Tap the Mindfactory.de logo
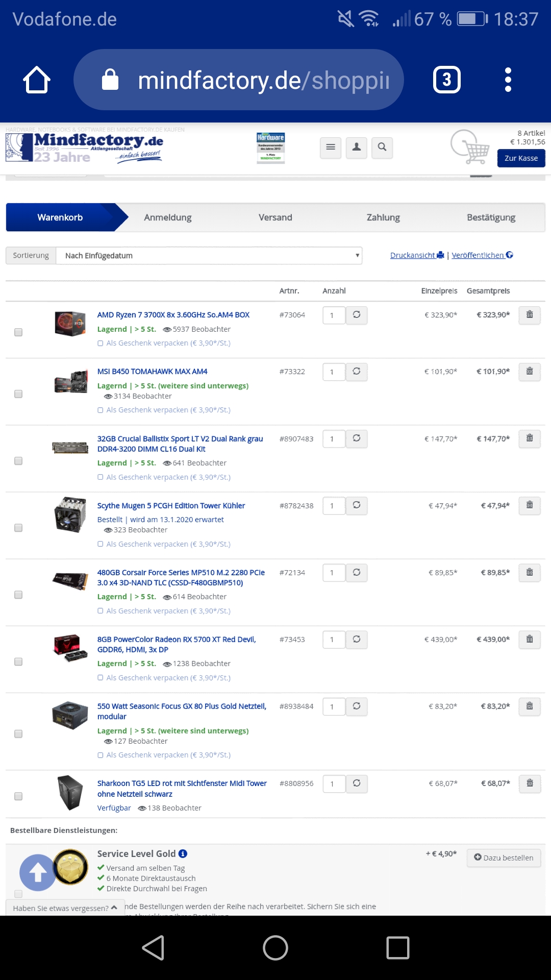Image resolution: width=551 pixels, height=980 pixels. tap(85, 148)
